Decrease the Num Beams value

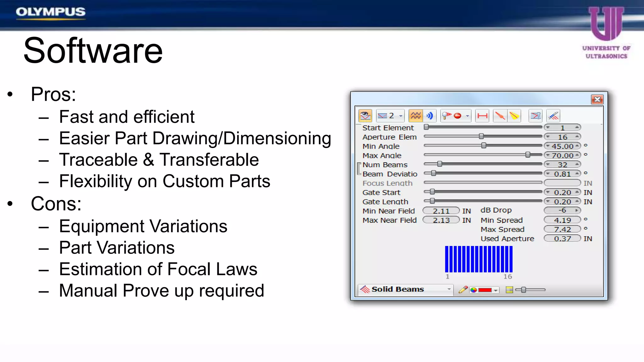coord(548,164)
